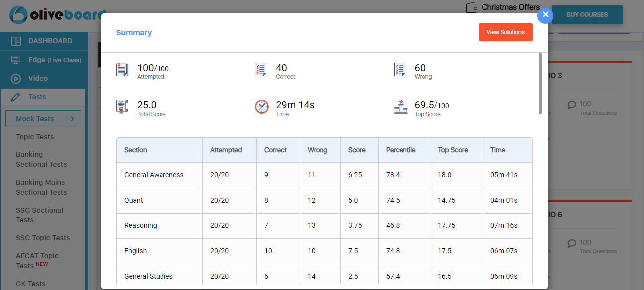Click the Christmas Offers wallet icon

point(472,7)
